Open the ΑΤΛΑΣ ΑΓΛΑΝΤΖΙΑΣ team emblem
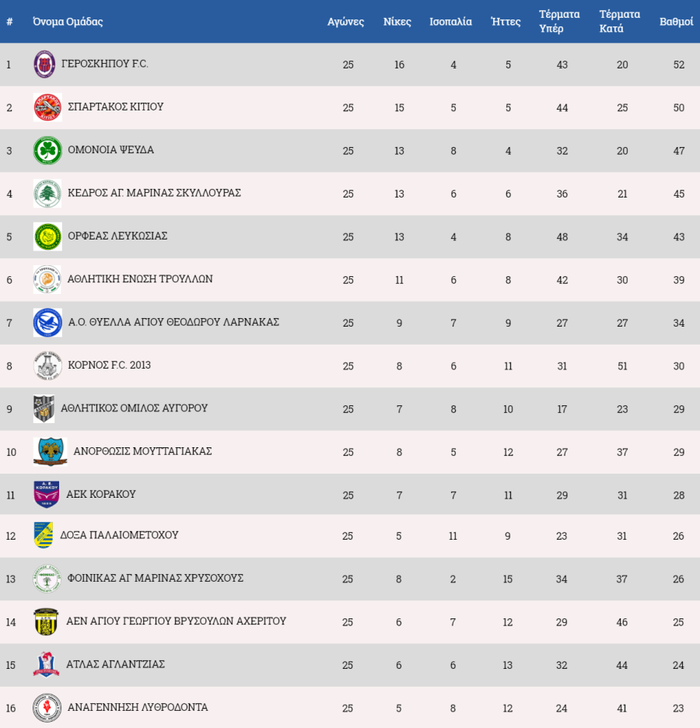The width and height of the screenshot is (700, 728). [47, 664]
